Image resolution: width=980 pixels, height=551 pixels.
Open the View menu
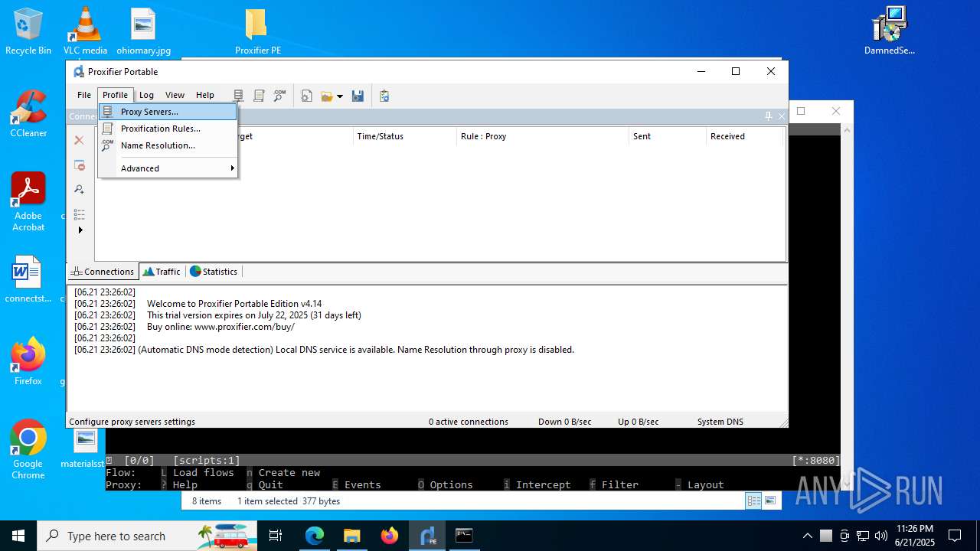[175, 95]
